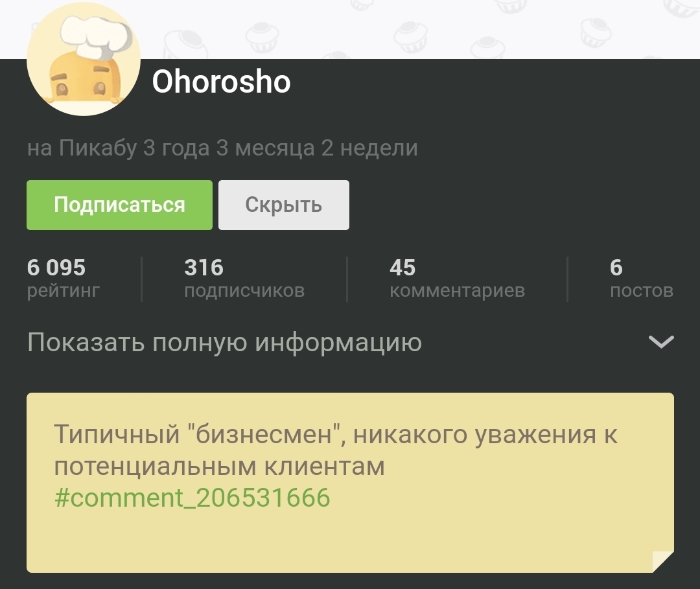Click the "комментариев" label
Screen dimensions: 700x589
[x=457, y=291]
